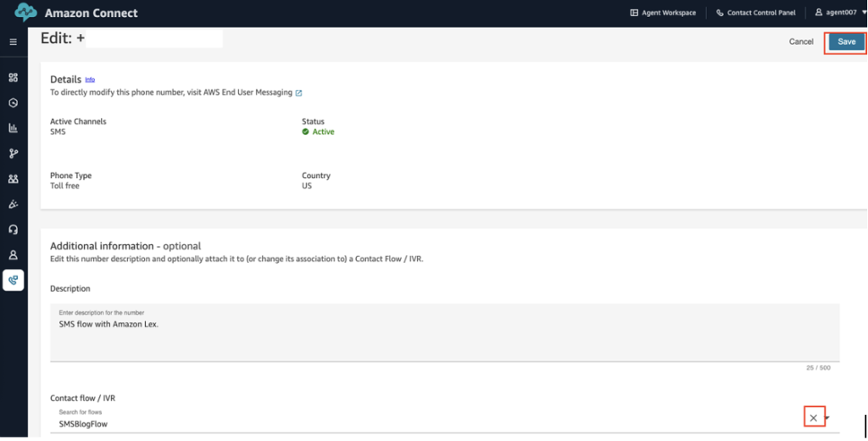Viewport: 868px width, 441px height.
Task: Open the customer profile person sidebar icon
Action: pos(14,255)
